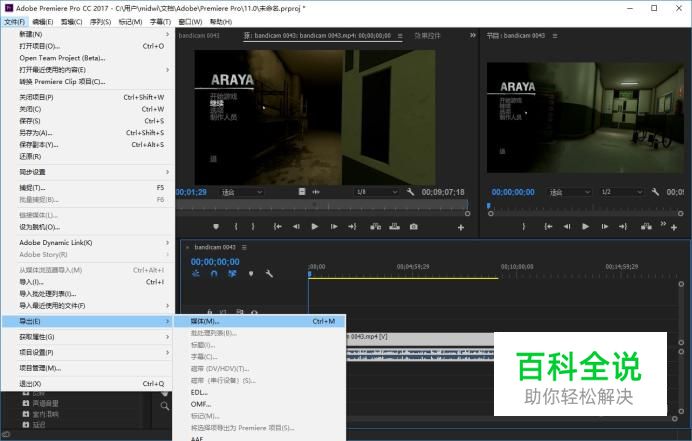Play the clip in the source monitor
This screenshot has width=692, height=441.
click(315, 227)
